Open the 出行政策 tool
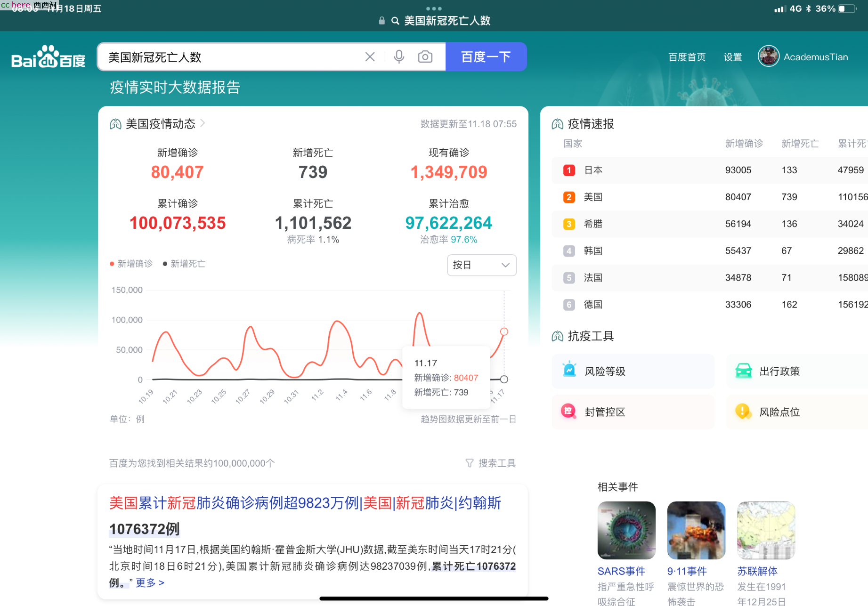Viewport: 868px width, 606px height. tap(797, 371)
